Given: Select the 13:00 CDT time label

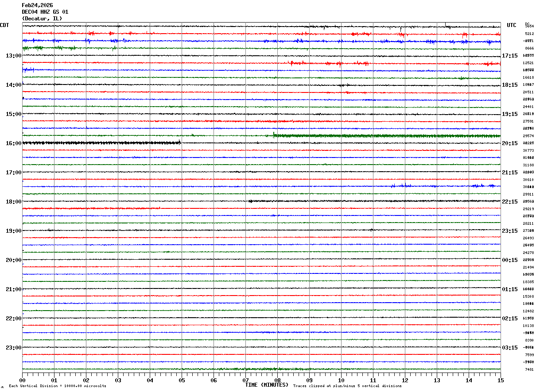Looking at the screenshot, I should (x=13, y=56).
